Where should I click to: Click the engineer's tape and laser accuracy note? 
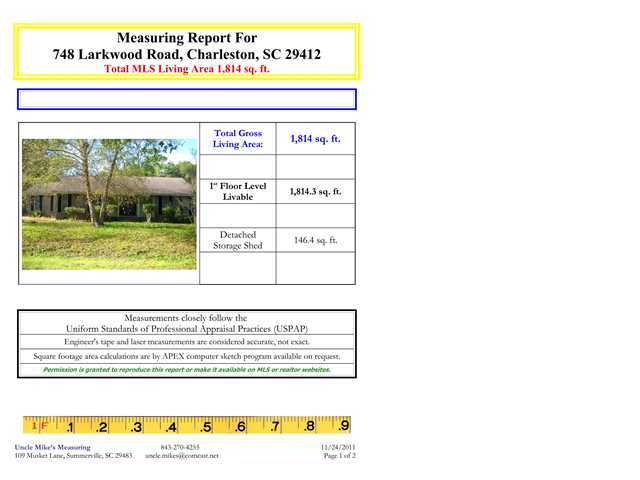pos(187,342)
